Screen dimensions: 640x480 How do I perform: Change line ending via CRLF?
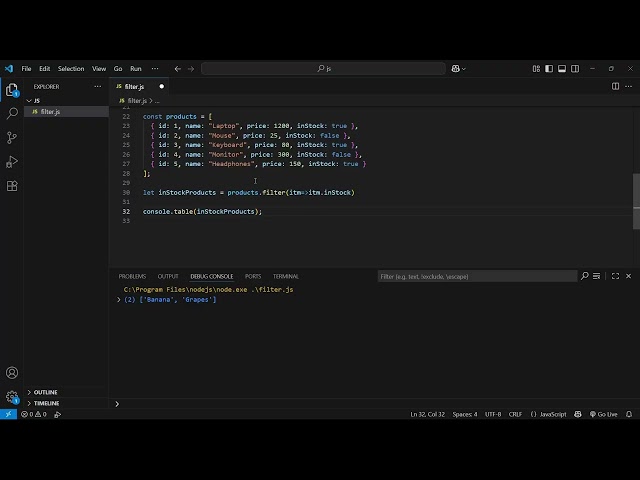[515, 414]
